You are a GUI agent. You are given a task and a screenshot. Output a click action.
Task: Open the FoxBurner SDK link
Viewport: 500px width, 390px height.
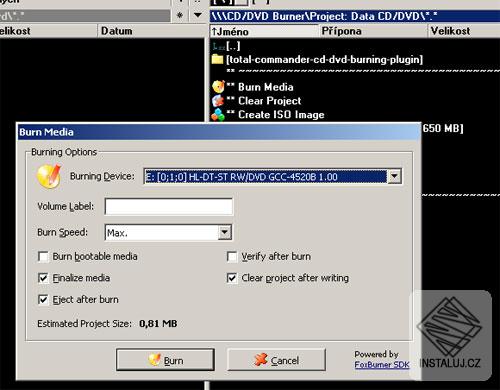[382, 365]
